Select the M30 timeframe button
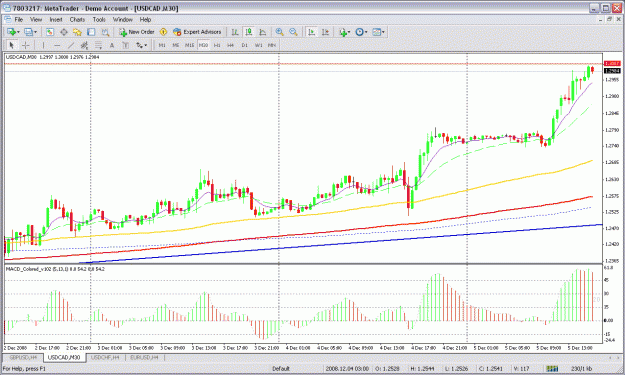625x375 pixels. [x=203, y=45]
